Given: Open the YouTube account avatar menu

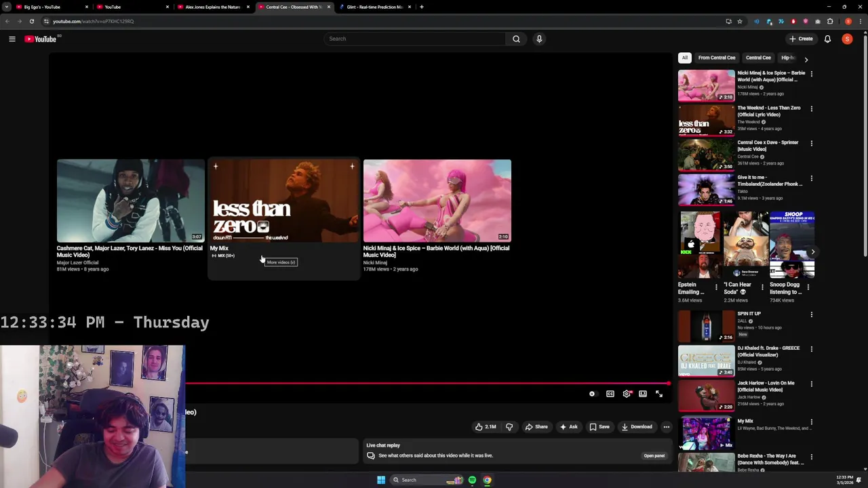Looking at the screenshot, I should (847, 39).
